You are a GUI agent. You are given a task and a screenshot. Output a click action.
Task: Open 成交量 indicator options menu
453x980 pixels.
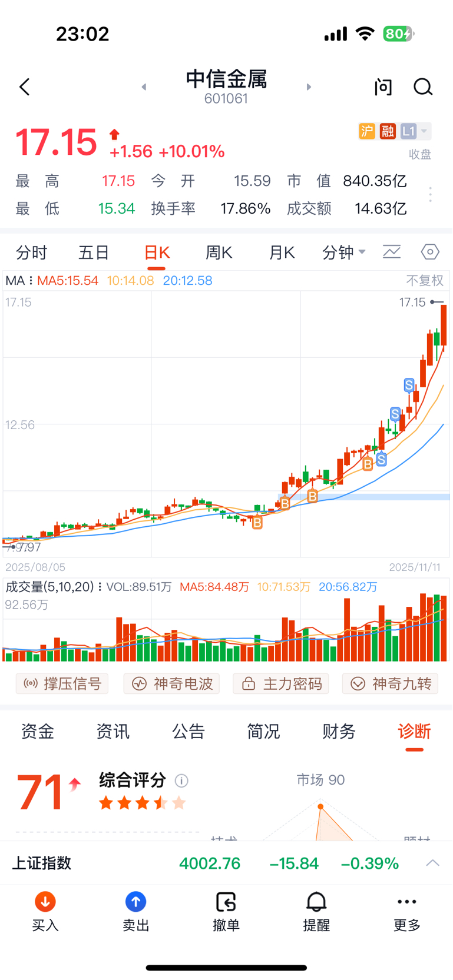(x=100, y=587)
